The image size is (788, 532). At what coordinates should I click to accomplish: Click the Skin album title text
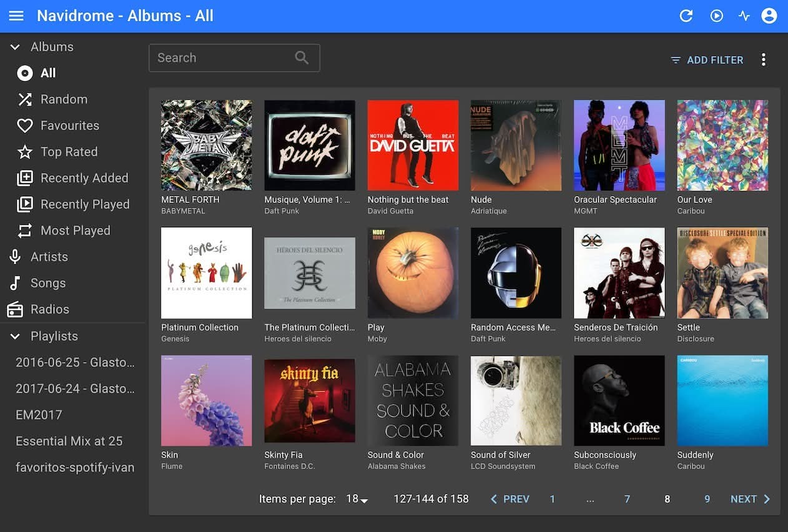coord(169,455)
